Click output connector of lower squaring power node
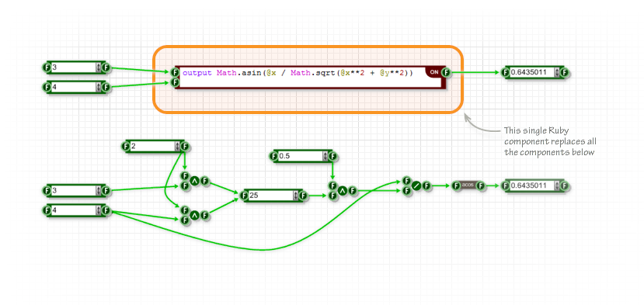 tap(204, 216)
